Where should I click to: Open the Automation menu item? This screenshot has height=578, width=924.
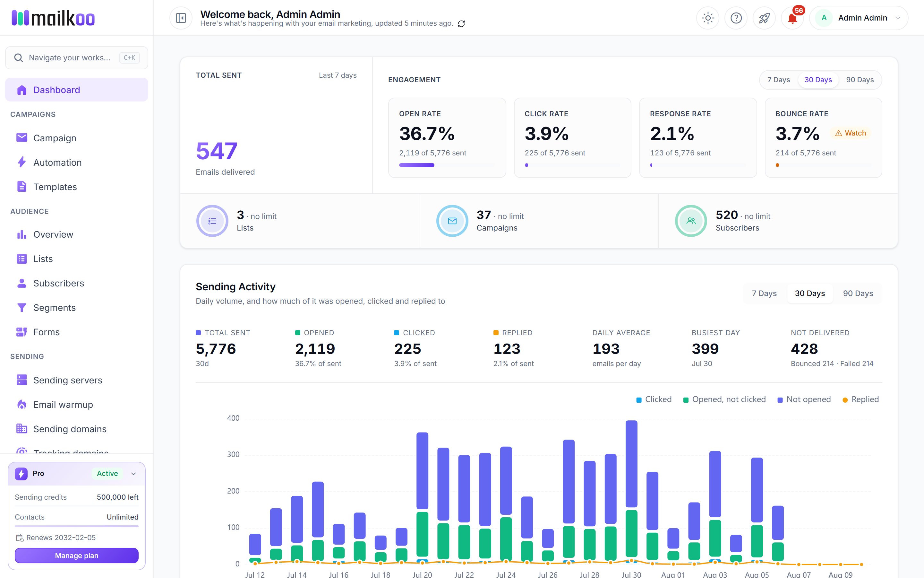pos(77,162)
